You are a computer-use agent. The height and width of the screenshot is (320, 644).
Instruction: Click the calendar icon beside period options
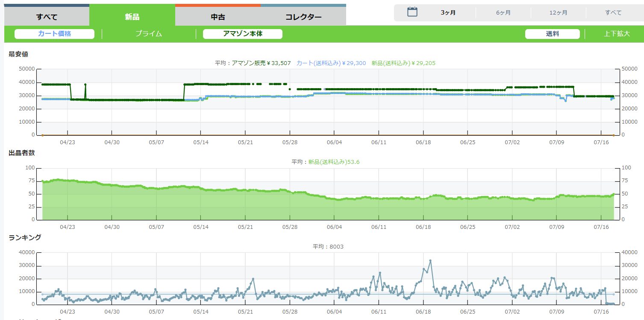pyautogui.click(x=412, y=12)
